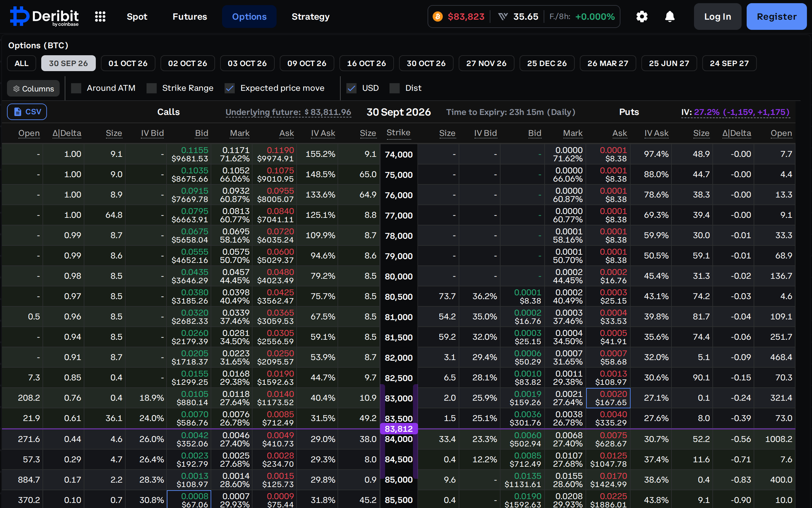The image size is (812, 508).
Task: Select the 25 DEC 26 expiry tab
Action: click(x=547, y=63)
